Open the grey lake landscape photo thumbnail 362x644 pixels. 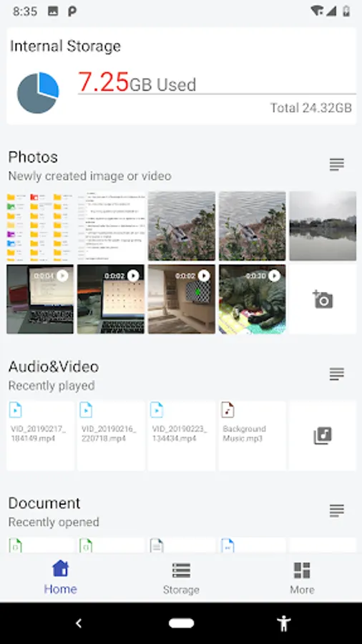323,226
